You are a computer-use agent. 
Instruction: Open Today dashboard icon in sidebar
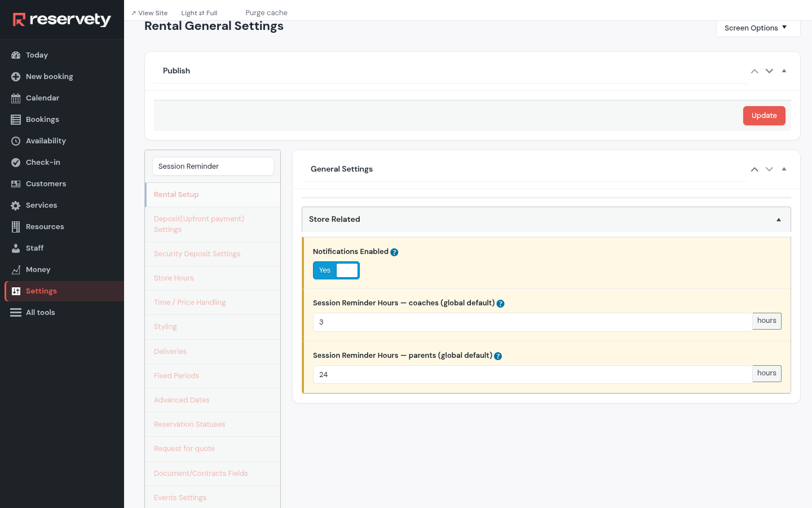click(x=16, y=55)
